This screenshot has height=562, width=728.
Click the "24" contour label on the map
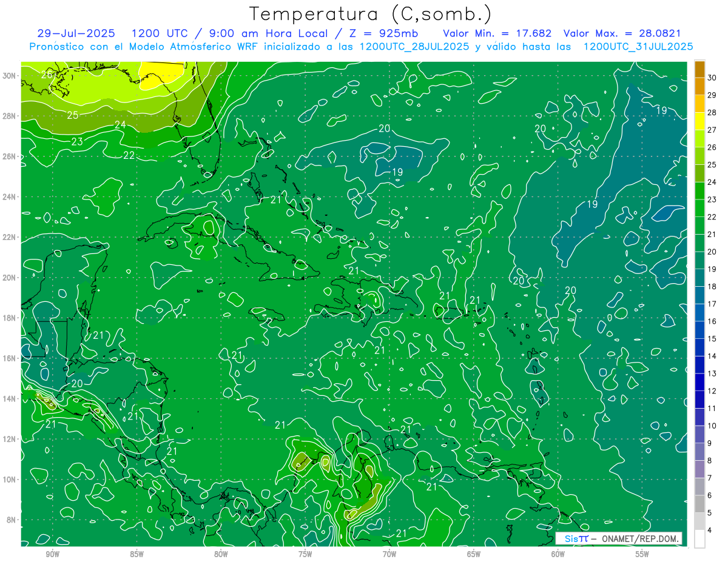point(120,125)
